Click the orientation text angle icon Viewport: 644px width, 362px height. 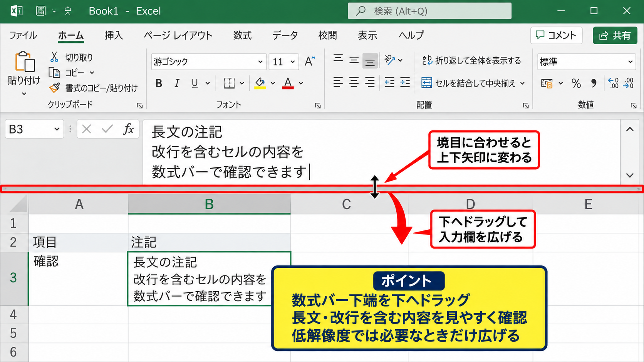pyautogui.click(x=389, y=60)
